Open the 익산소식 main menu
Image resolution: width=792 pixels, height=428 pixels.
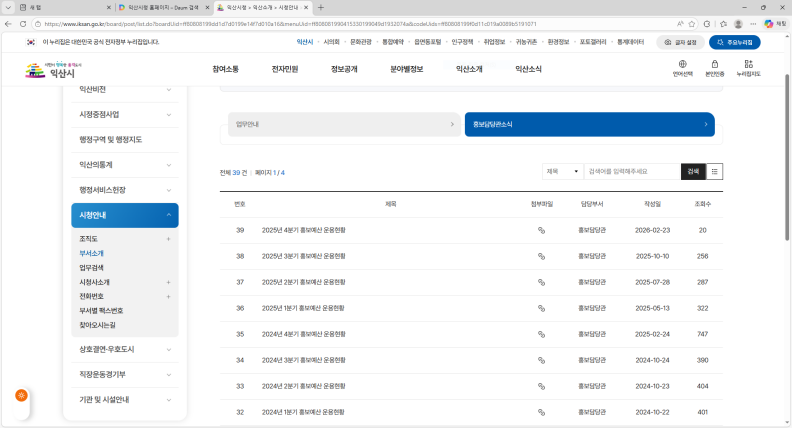tap(528, 69)
